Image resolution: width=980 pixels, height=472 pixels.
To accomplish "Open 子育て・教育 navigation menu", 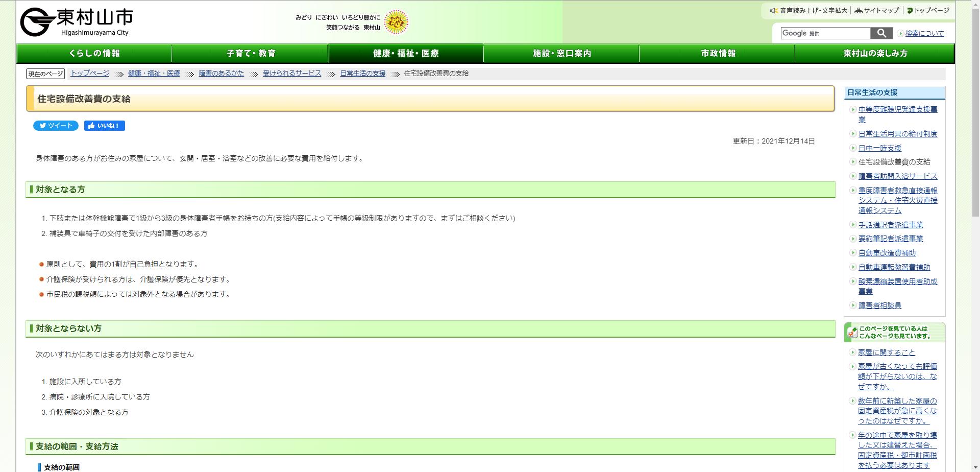I will pyautogui.click(x=251, y=53).
